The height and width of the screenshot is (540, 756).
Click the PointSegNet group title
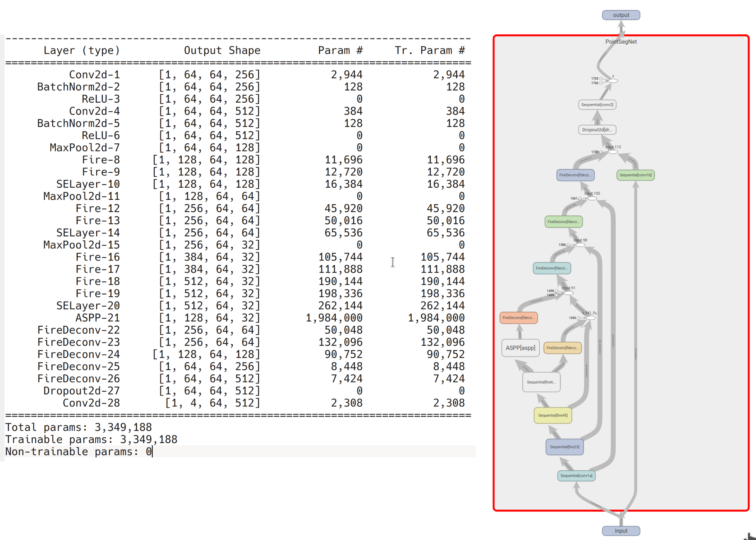pos(621,42)
